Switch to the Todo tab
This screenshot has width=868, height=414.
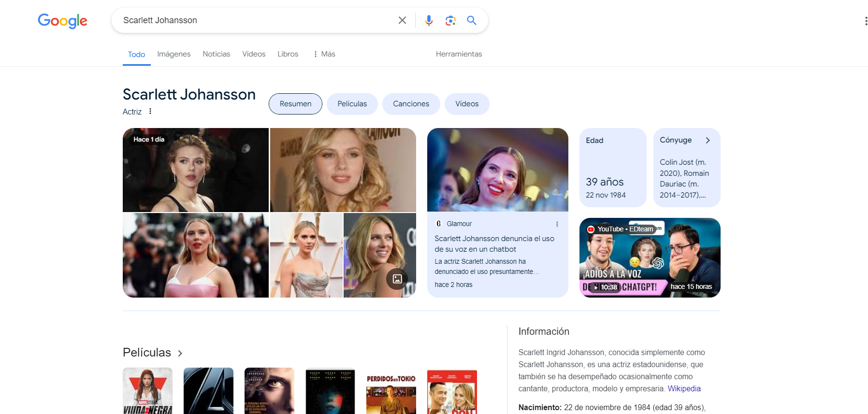click(x=136, y=55)
